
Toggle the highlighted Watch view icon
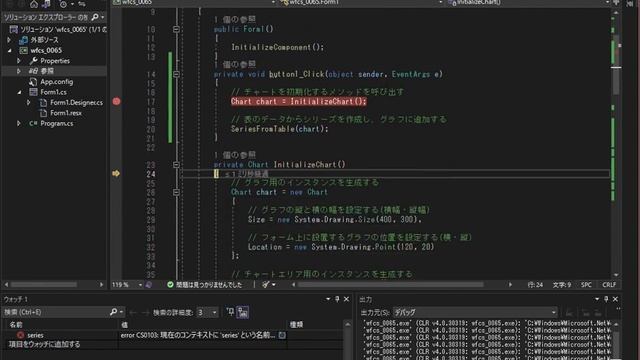pyautogui.click(x=242, y=313)
